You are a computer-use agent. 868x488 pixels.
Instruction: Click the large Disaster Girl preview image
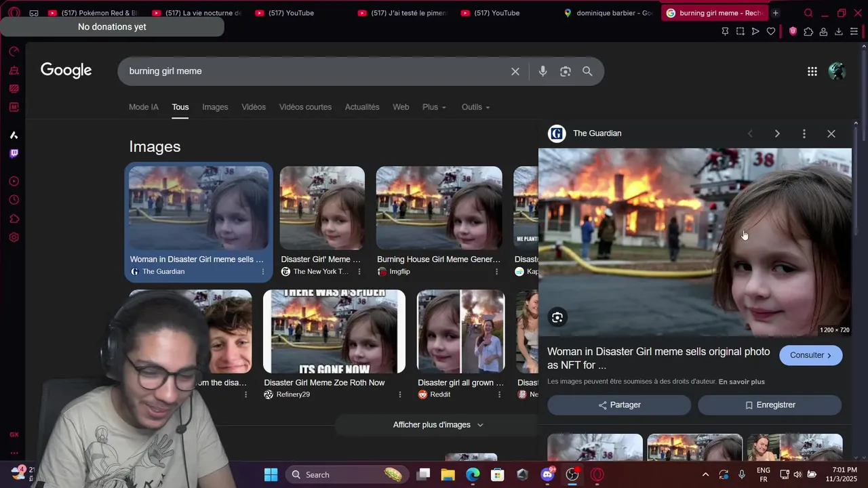click(x=694, y=242)
